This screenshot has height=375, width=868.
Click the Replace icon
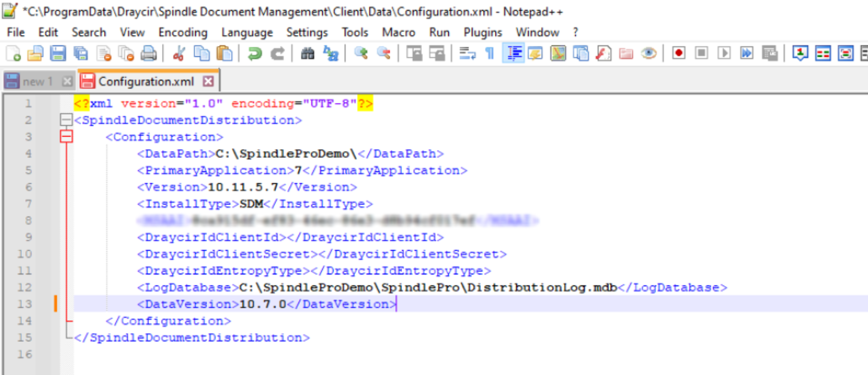330,53
